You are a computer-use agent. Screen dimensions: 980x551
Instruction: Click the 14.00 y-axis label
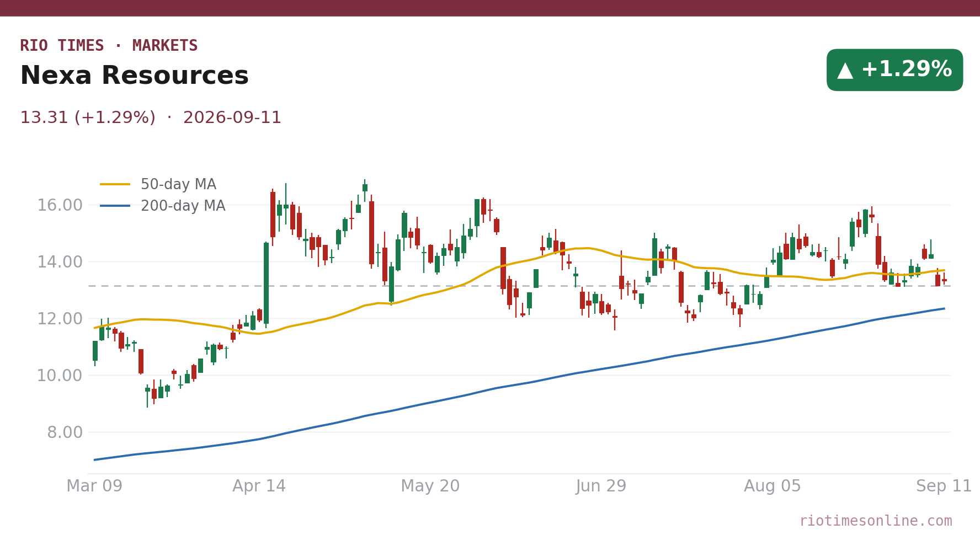point(60,262)
